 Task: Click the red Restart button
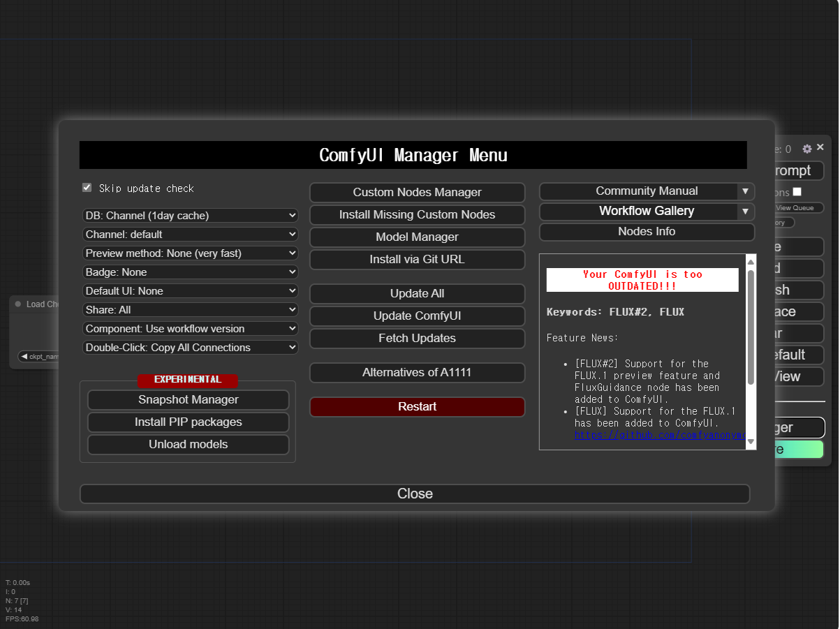[x=417, y=407]
